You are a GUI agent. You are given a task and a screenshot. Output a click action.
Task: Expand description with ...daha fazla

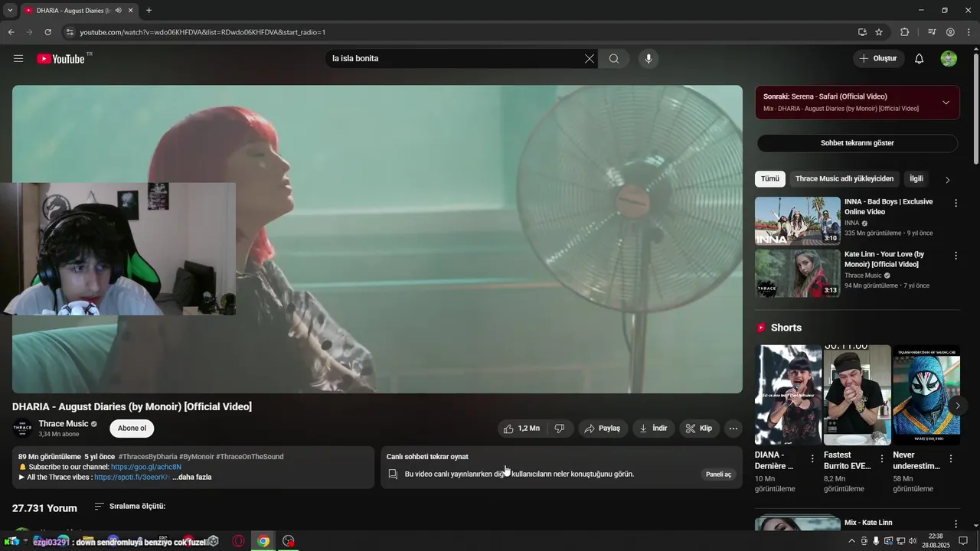192,478
